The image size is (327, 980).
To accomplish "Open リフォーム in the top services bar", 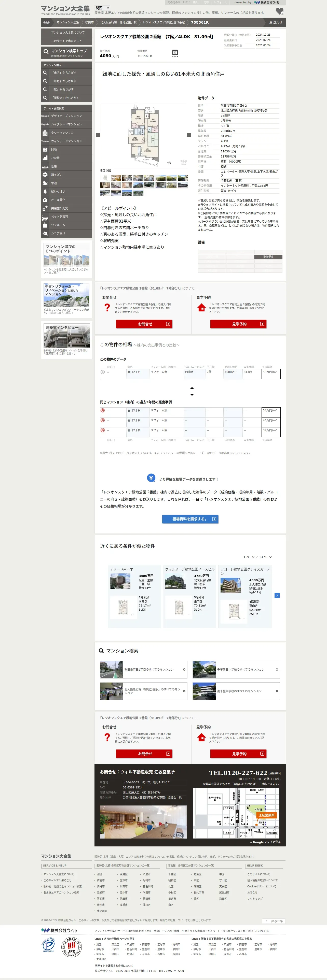I will pyautogui.click(x=220, y=2).
